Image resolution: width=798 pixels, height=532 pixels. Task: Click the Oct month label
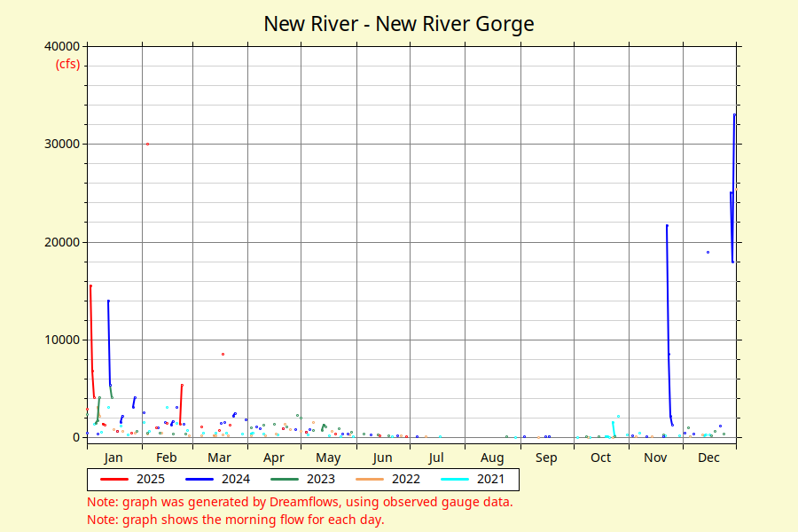click(600, 458)
